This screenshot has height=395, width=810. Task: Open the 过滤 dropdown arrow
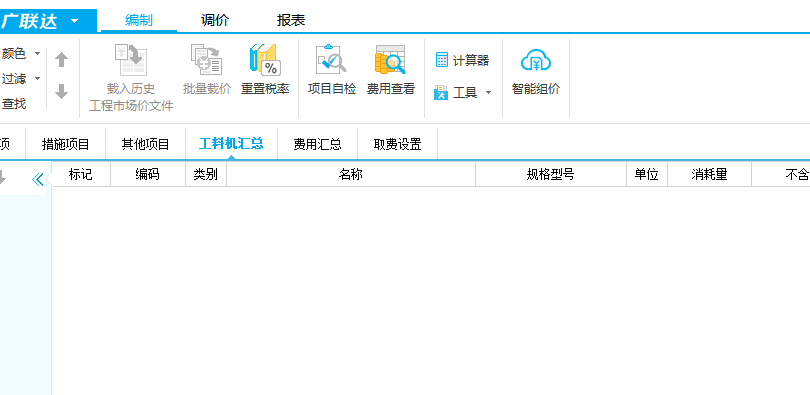coord(37,78)
